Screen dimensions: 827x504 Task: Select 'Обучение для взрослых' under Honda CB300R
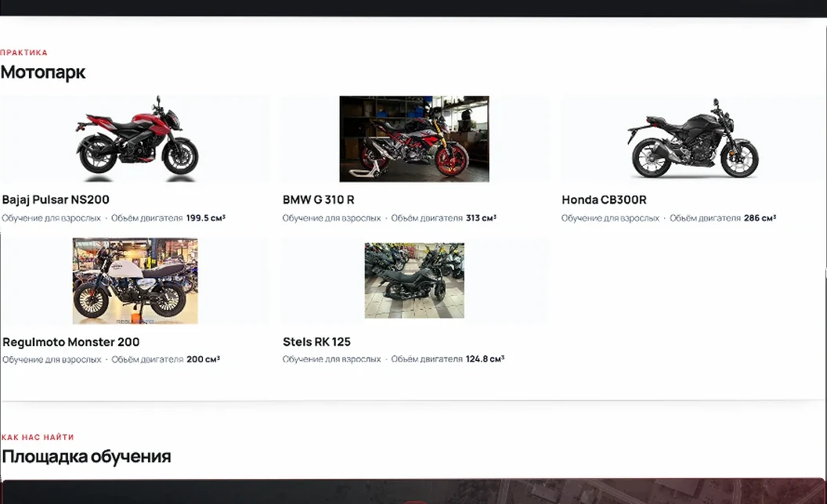click(x=610, y=218)
